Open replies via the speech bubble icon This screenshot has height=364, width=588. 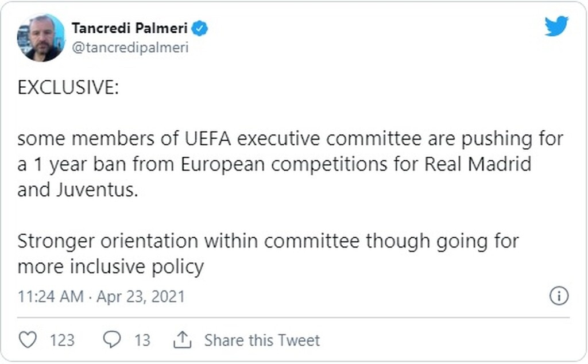point(113,340)
